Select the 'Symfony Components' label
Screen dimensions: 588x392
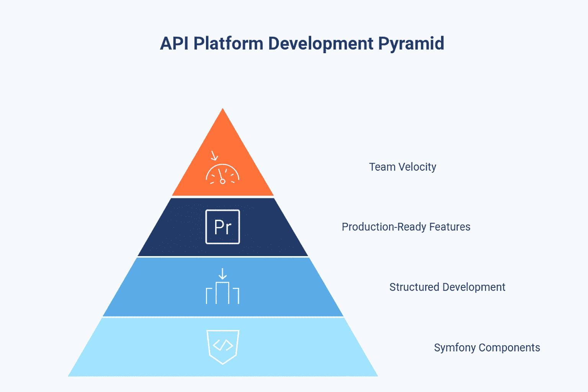tap(487, 348)
